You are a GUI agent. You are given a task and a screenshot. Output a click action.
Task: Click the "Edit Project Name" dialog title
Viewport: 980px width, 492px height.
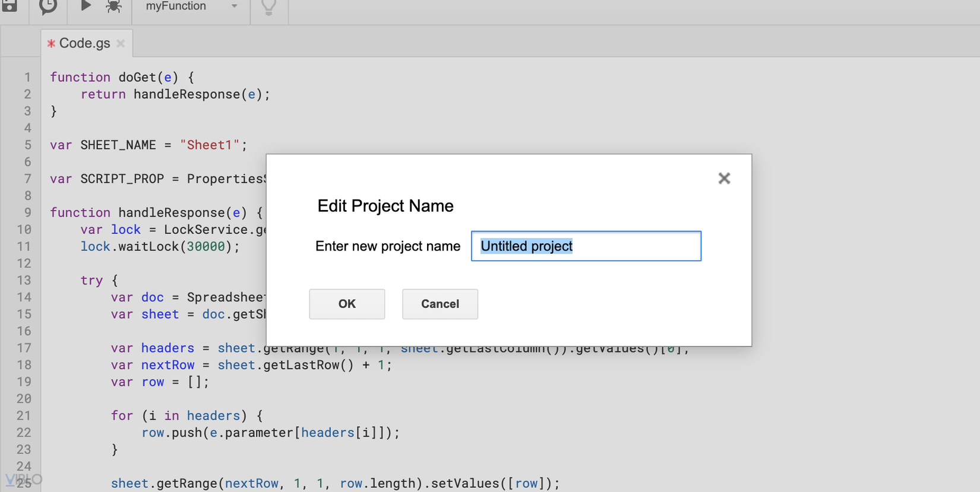[x=385, y=206]
